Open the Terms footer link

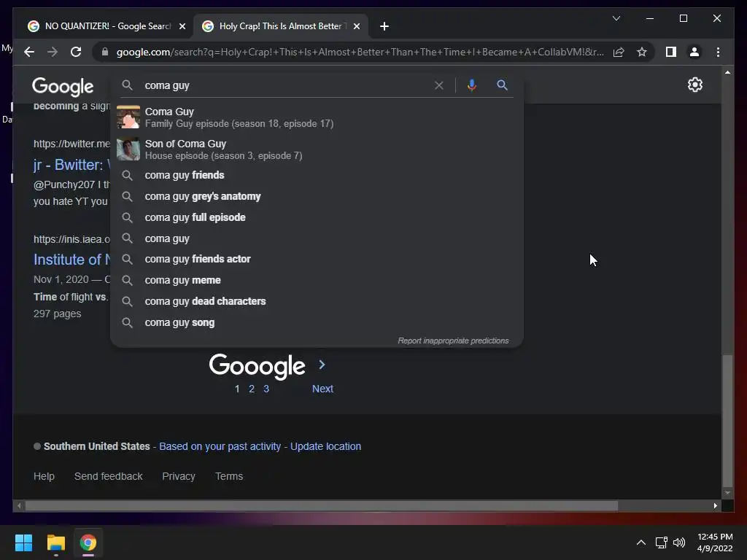[x=229, y=476]
